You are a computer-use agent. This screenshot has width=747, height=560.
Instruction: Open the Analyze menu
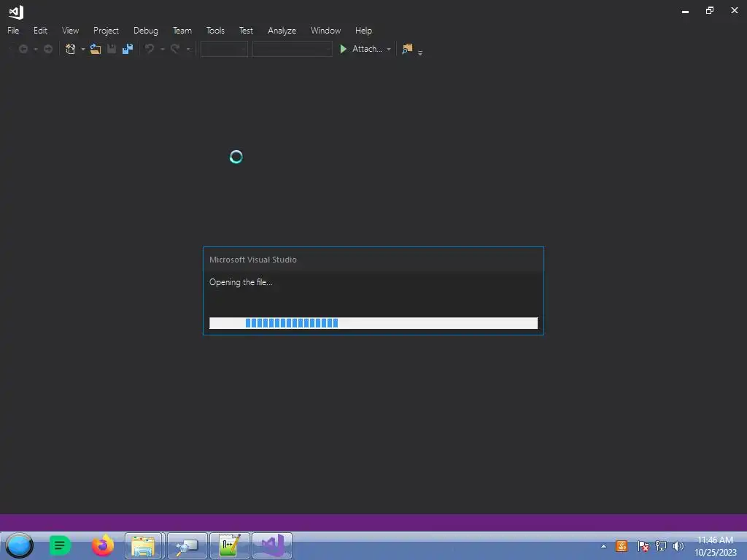click(x=282, y=31)
